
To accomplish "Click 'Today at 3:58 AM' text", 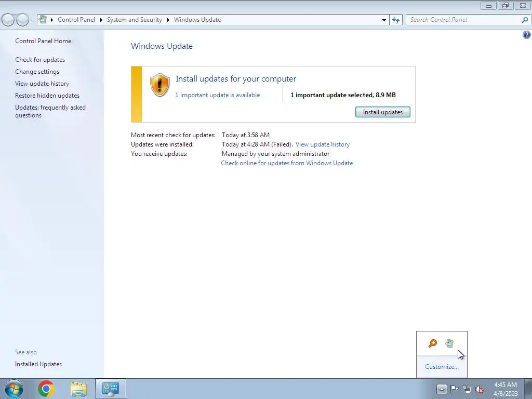I will click(x=246, y=135).
